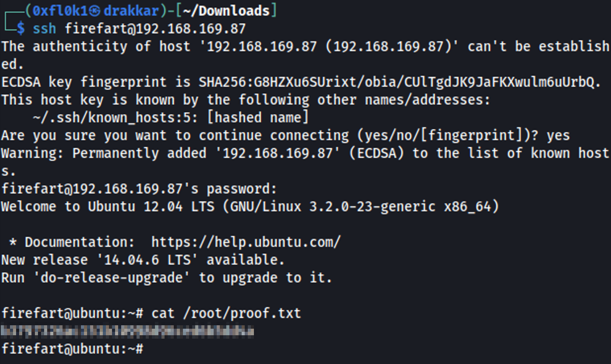The width and height of the screenshot is (611, 364).
Task: Click the ~/.ssh/known_hosts:5 path
Action: click(115, 118)
